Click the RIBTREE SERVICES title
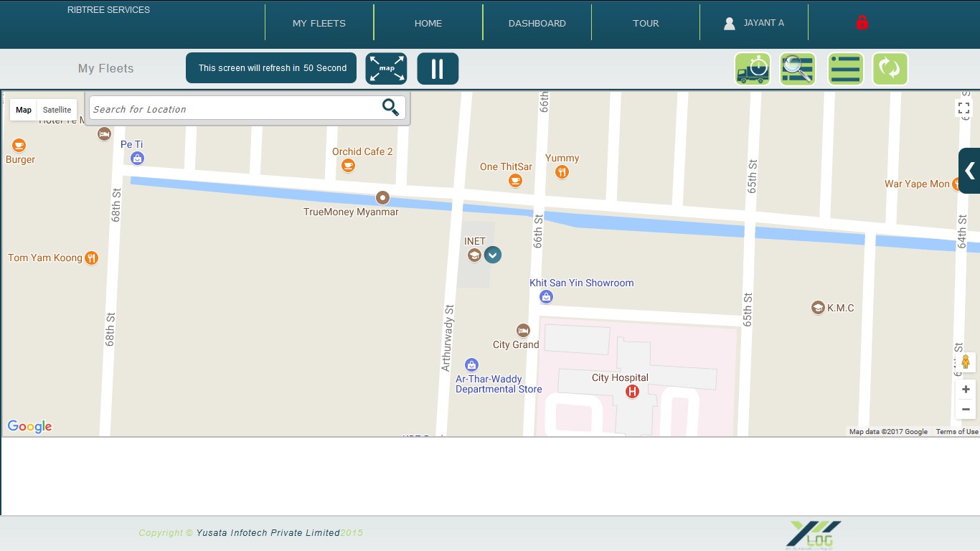The width and height of the screenshot is (980, 551). (x=108, y=10)
